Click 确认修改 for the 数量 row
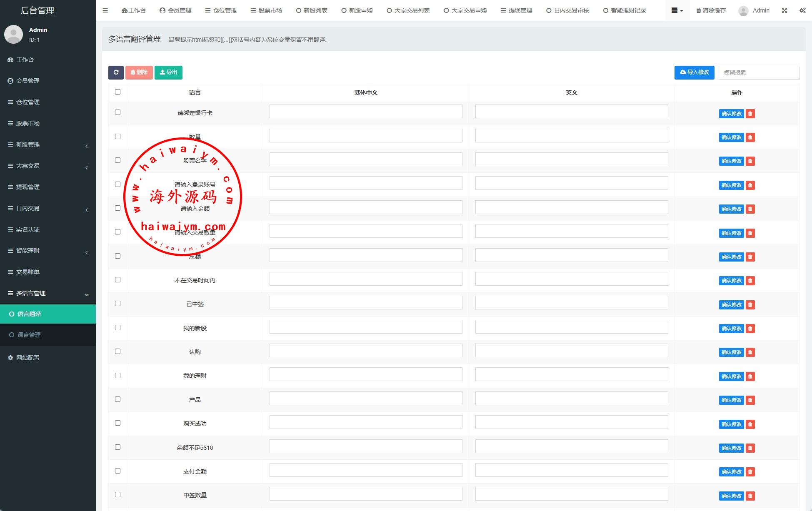 (x=731, y=137)
